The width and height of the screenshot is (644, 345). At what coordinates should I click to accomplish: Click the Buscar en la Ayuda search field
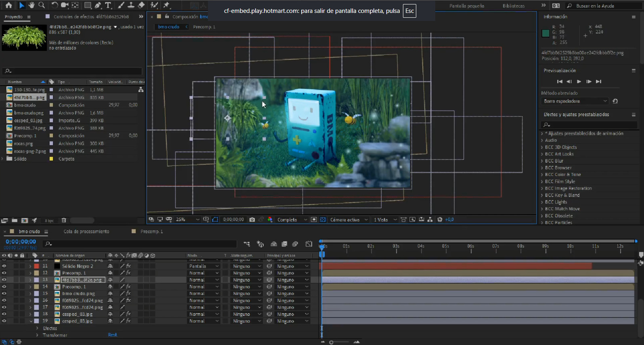coord(603,6)
